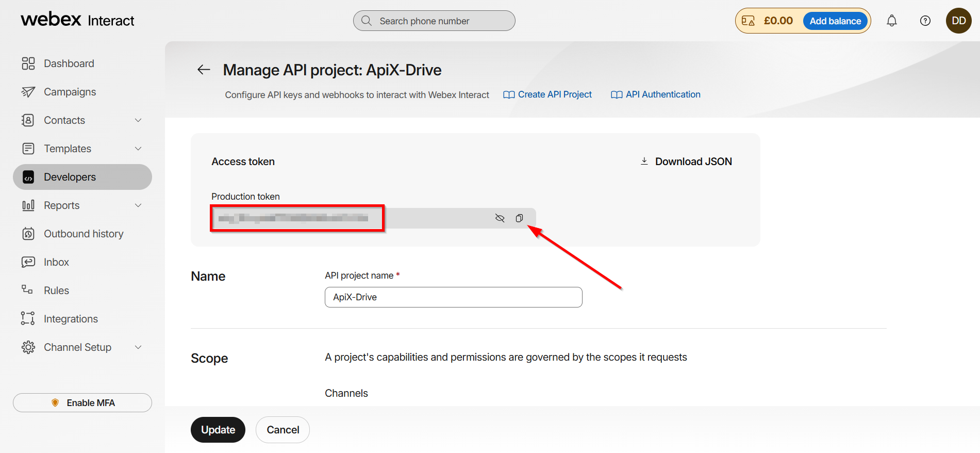Click the Dashboard grid icon
The height and width of the screenshot is (453, 980).
tap(28, 63)
